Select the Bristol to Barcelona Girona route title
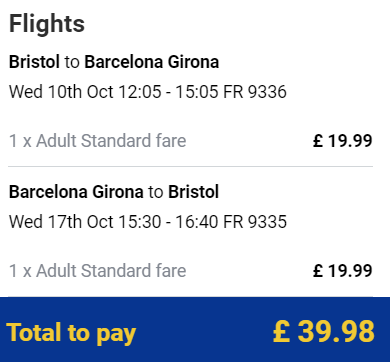The width and height of the screenshot is (390, 362). click(x=114, y=62)
